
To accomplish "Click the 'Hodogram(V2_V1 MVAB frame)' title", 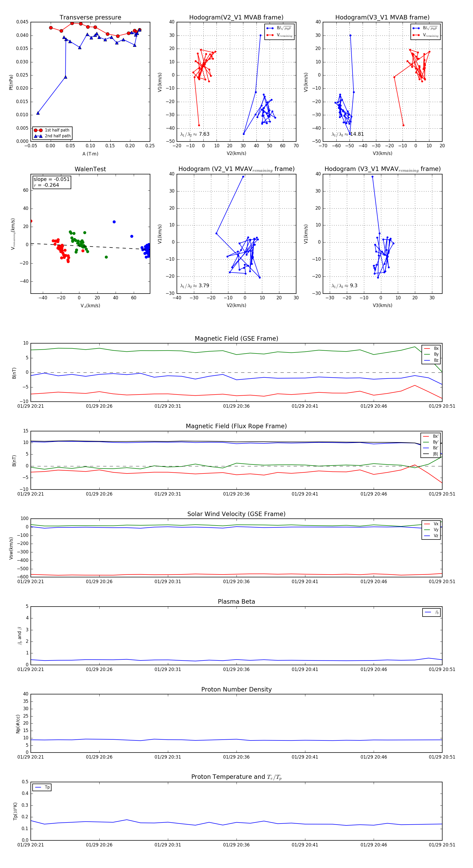I will point(236,18).
